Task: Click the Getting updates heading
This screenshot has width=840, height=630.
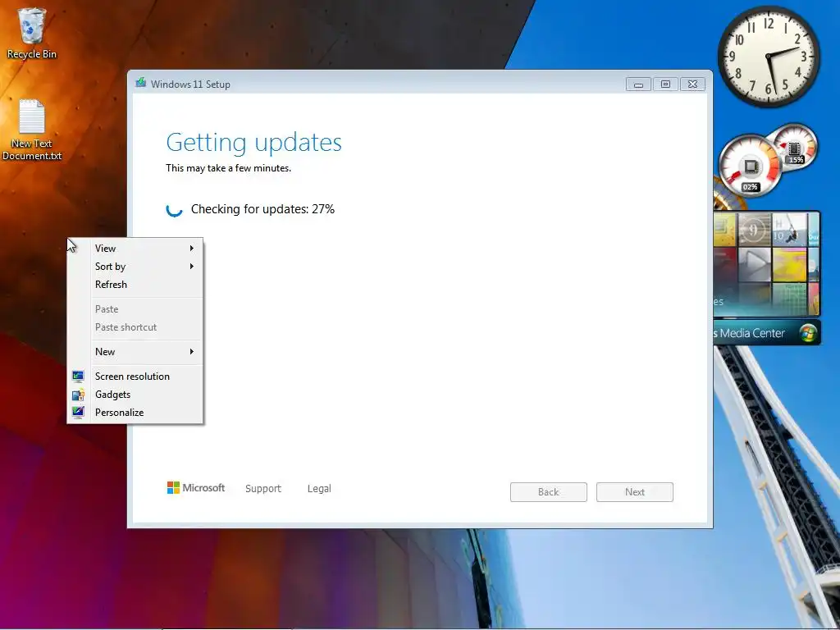Action: pyautogui.click(x=254, y=143)
